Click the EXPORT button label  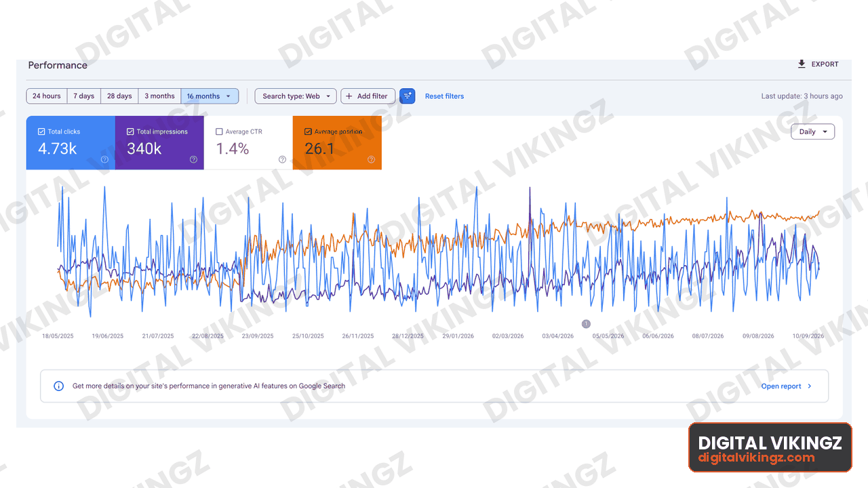tap(825, 64)
